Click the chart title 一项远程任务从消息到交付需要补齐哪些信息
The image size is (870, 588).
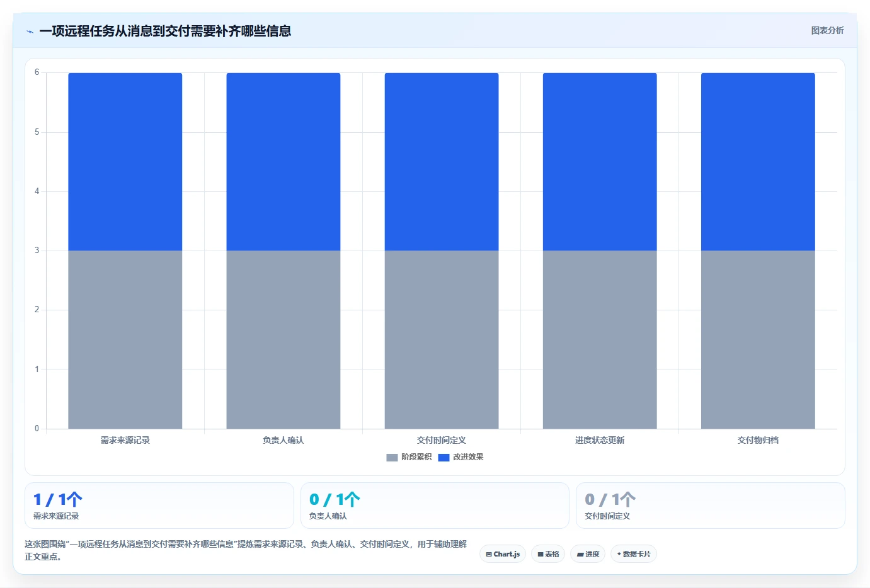pyautogui.click(x=165, y=31)
